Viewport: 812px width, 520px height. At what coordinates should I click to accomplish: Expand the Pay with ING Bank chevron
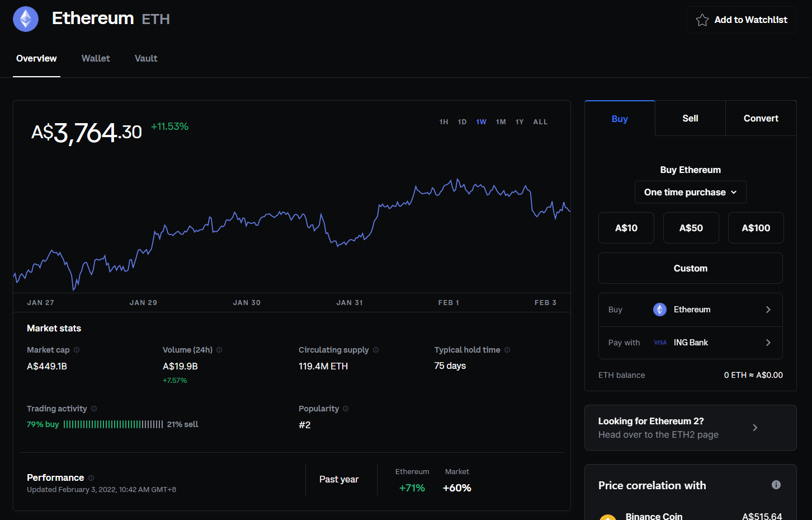(768, 343)
